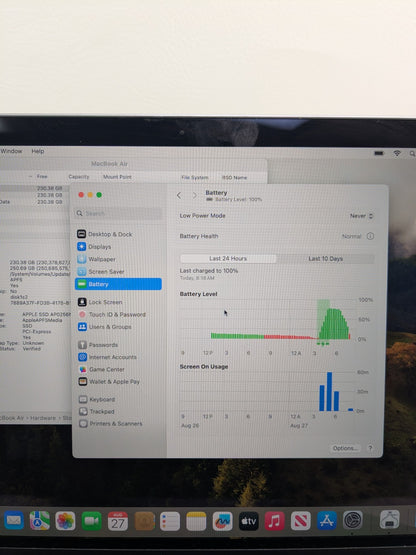The height and width of the screenshot is (555, 416).
Task: Select Last 24 Hours tab
Action: pos(228,258)
